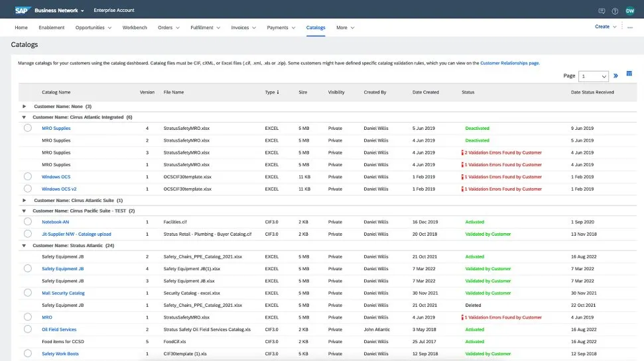Open the Create dropdown menu
The height and width of the screenshot is (361, 644).
pos(606,27)
